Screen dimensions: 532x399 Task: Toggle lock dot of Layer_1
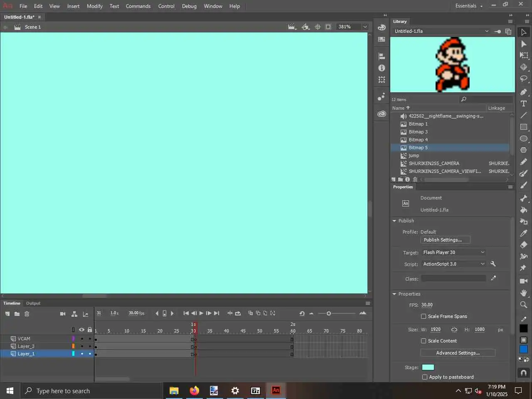90,354
